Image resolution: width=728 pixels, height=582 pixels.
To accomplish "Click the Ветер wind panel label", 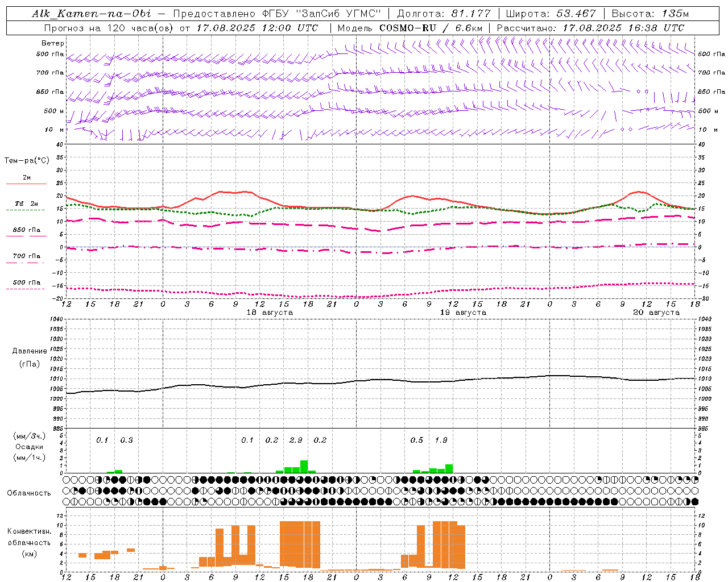I will coord(53,43).
